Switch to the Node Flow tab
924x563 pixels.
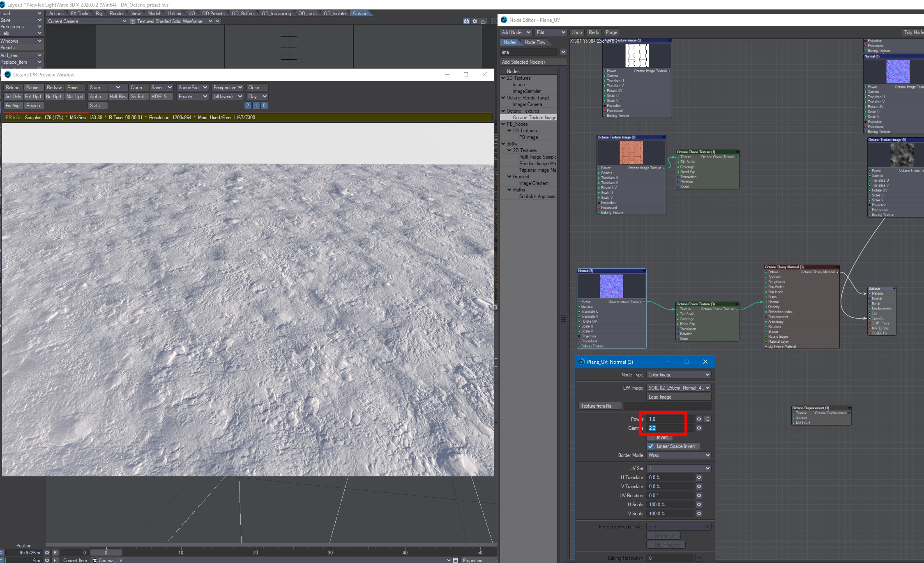coord(535,42)
